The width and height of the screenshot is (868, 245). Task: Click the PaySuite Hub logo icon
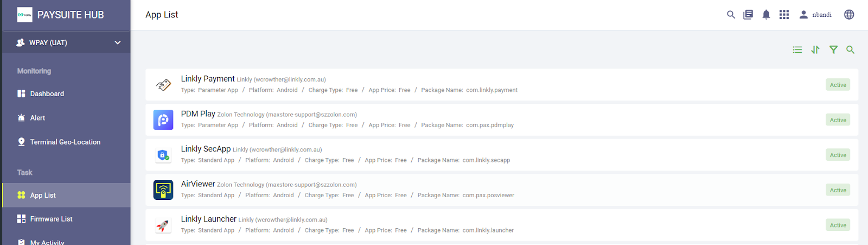tap(24, 15)
